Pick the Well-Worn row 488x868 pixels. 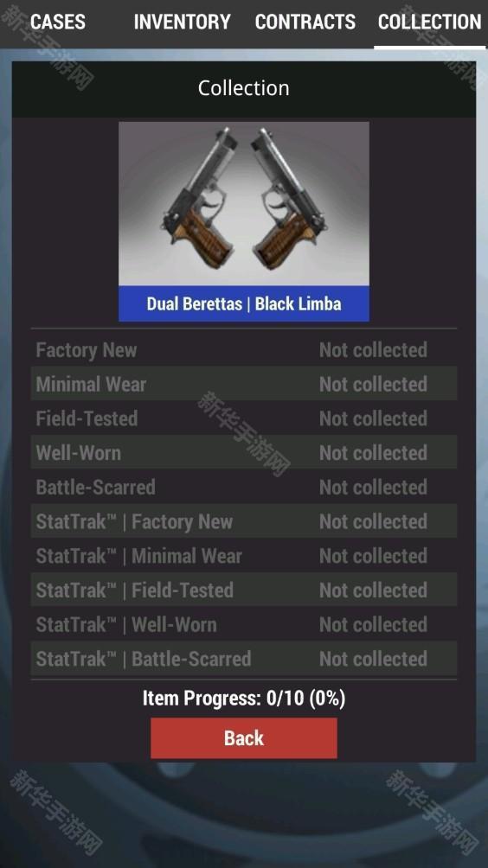point(244,453)
